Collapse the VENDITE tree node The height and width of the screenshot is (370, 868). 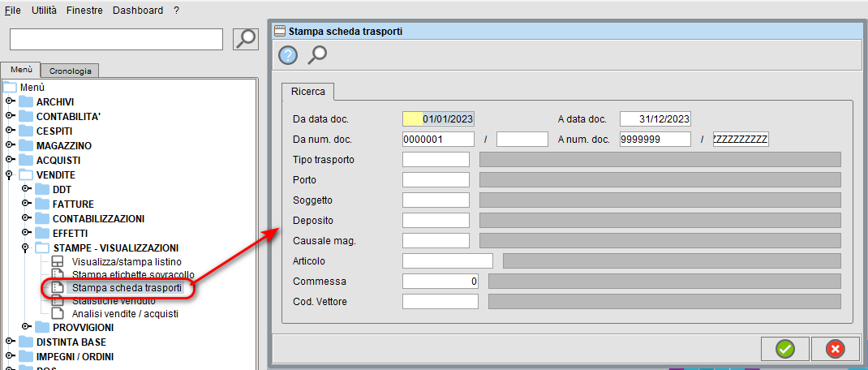coord(10,175)
